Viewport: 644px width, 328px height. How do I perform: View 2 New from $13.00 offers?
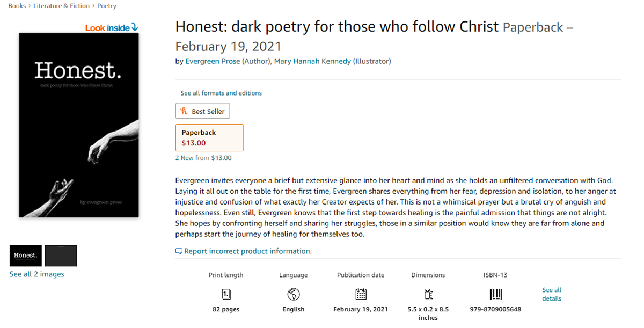pyautogui.click(x=203, y=158)
